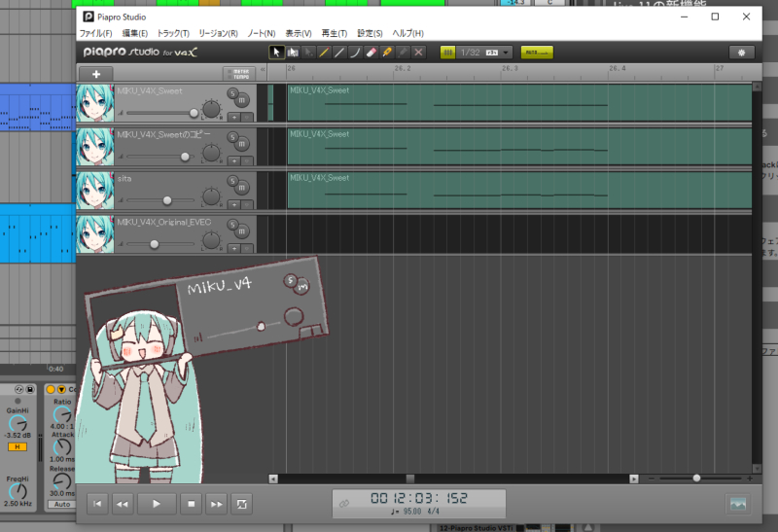Click the rewind transport button
This screenshot has height=532, width=778.
pos(123,504)
